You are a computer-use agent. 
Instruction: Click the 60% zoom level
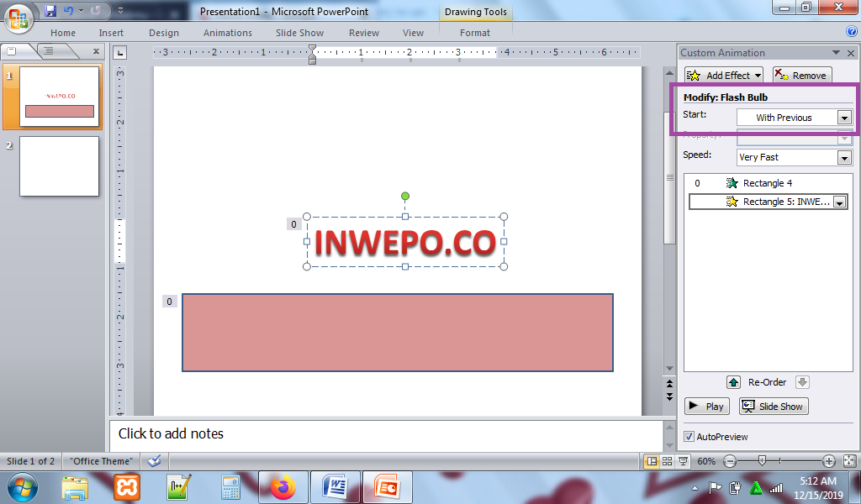point(706,461)
